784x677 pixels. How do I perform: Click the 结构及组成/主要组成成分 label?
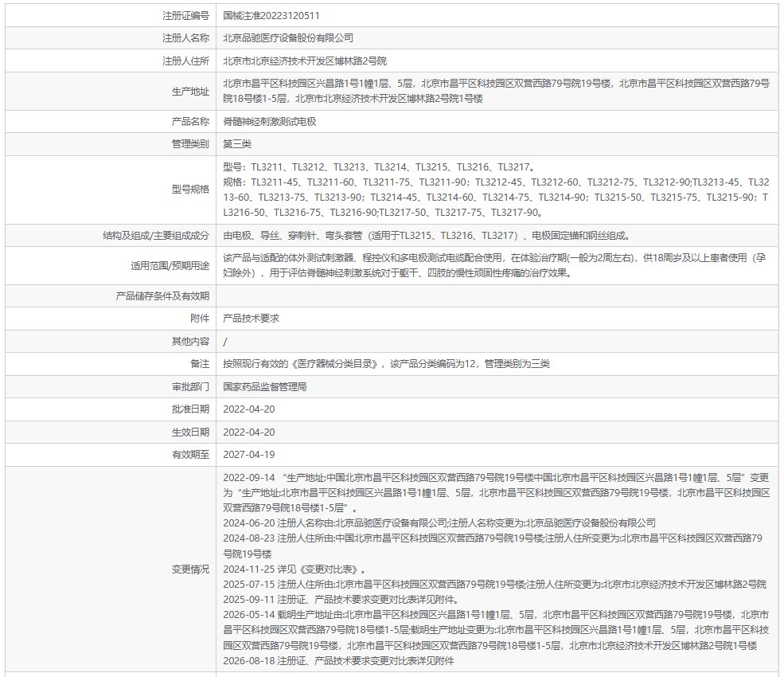point(156,235)
